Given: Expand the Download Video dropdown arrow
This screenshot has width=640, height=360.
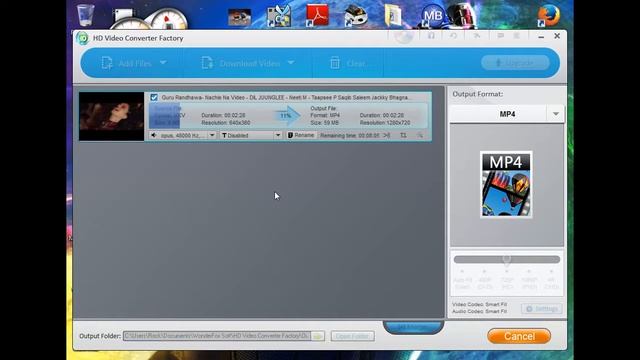Looking at the screenshot, I should 291,63.
